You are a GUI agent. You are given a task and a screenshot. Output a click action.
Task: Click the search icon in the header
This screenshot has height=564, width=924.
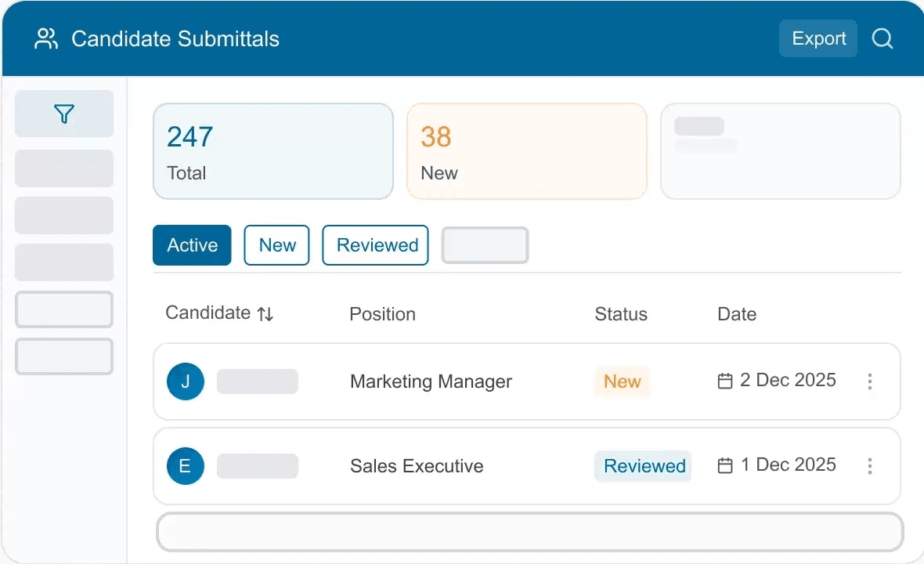coord(882,38)
